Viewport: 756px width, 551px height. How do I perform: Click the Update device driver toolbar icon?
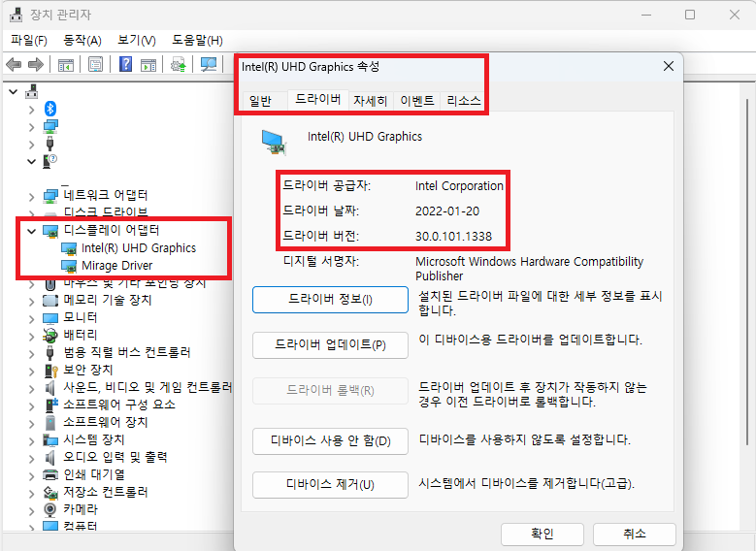179,64
